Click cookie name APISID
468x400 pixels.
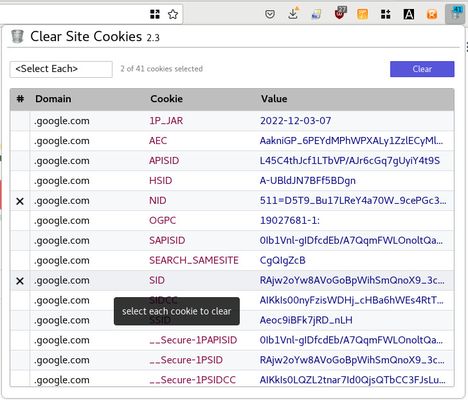click(164, 161)
